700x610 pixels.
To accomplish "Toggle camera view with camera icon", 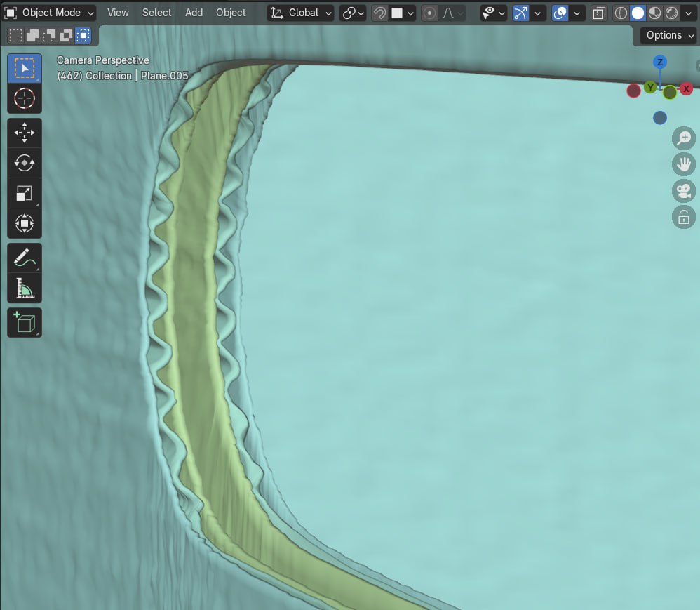I will (683, 191).
